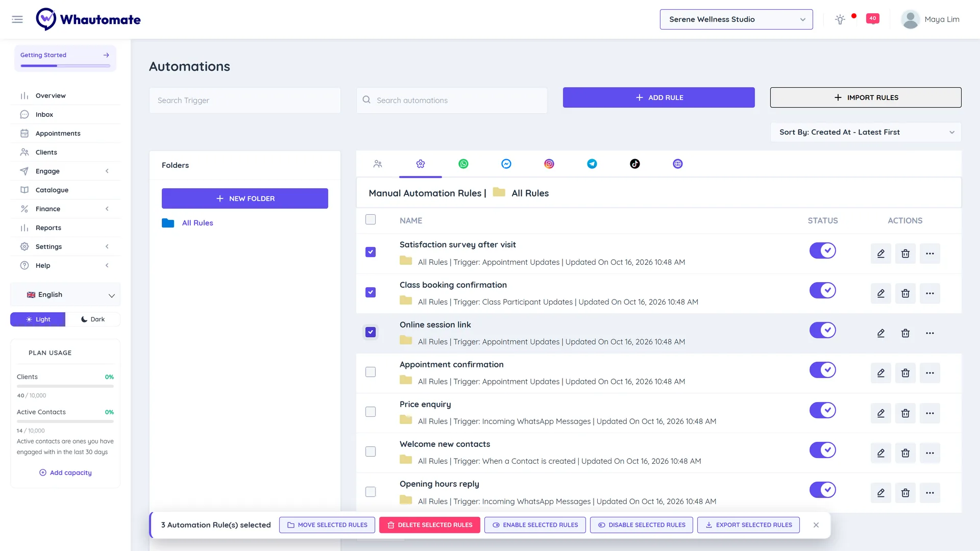Screen dimensions: 980x551
Task: Edit the Appointment confirmation rule
Action: click(x=881, y=373)
